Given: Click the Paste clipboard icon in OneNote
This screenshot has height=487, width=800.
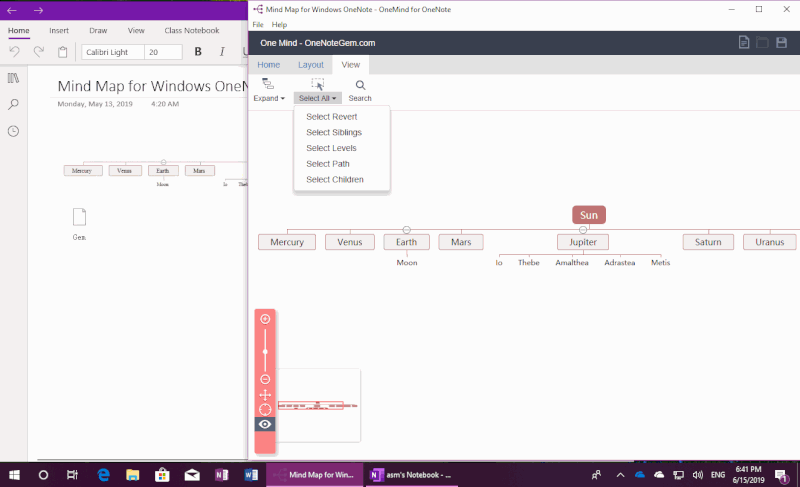Looking at the screenshot, I should pos(62,52).
